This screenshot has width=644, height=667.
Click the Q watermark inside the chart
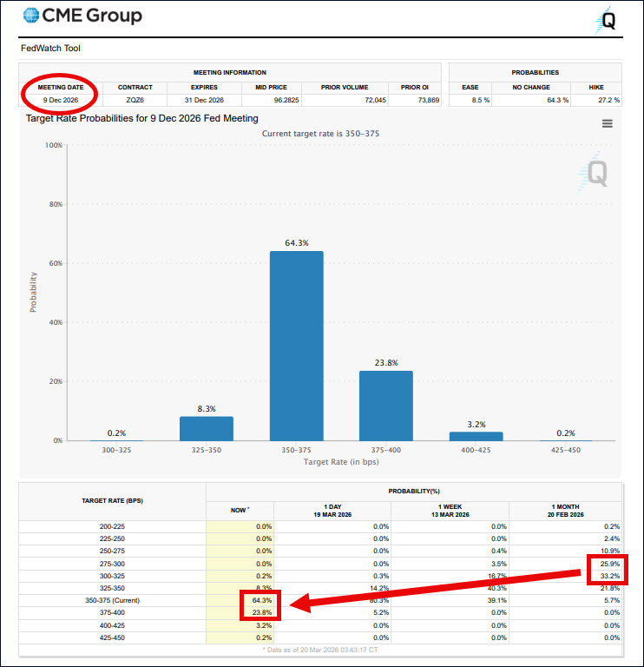point(595,174)
